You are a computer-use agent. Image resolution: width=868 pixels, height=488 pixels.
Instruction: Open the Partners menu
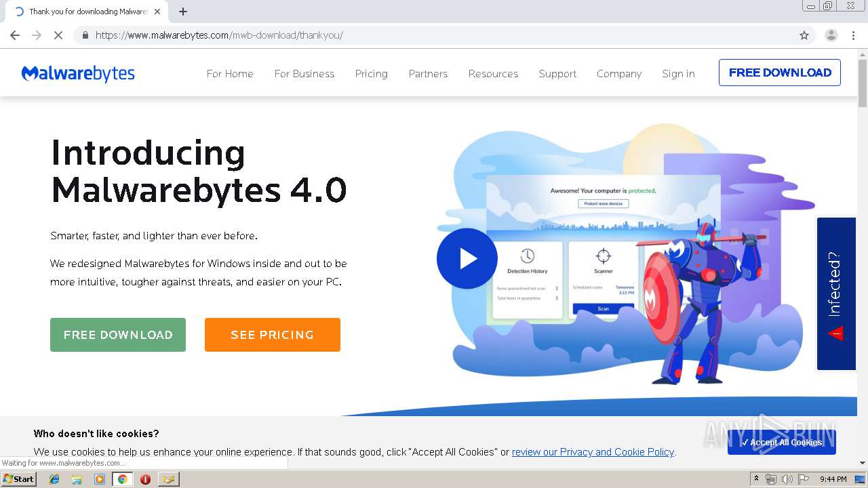coord(428,73)
